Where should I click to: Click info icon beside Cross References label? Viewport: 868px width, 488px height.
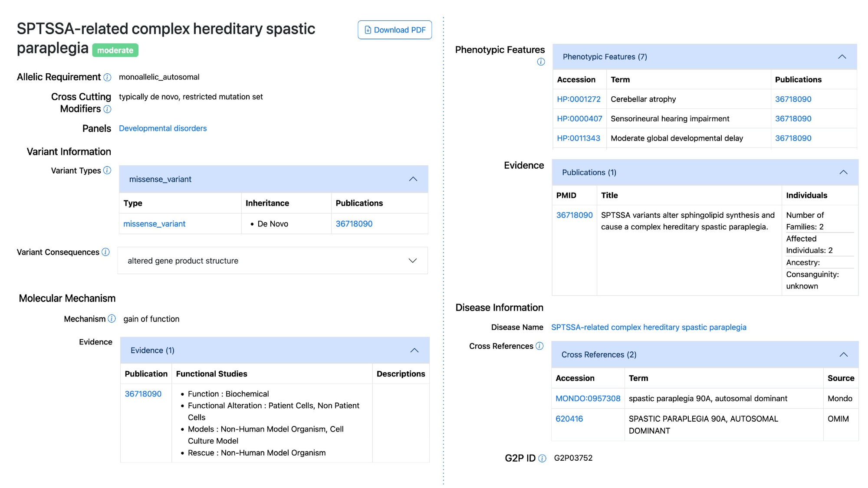pos(539,346)
